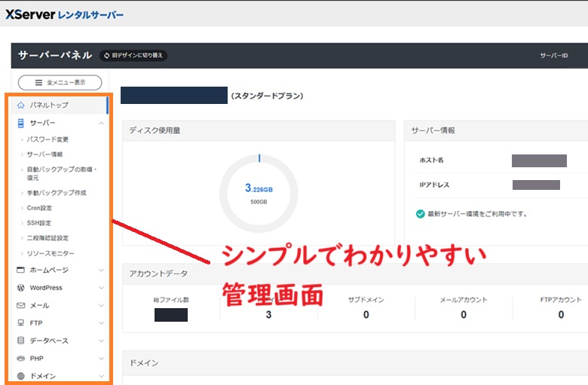Expand the PHP menu chevron
588x385 pixels.
pos(101,359)
